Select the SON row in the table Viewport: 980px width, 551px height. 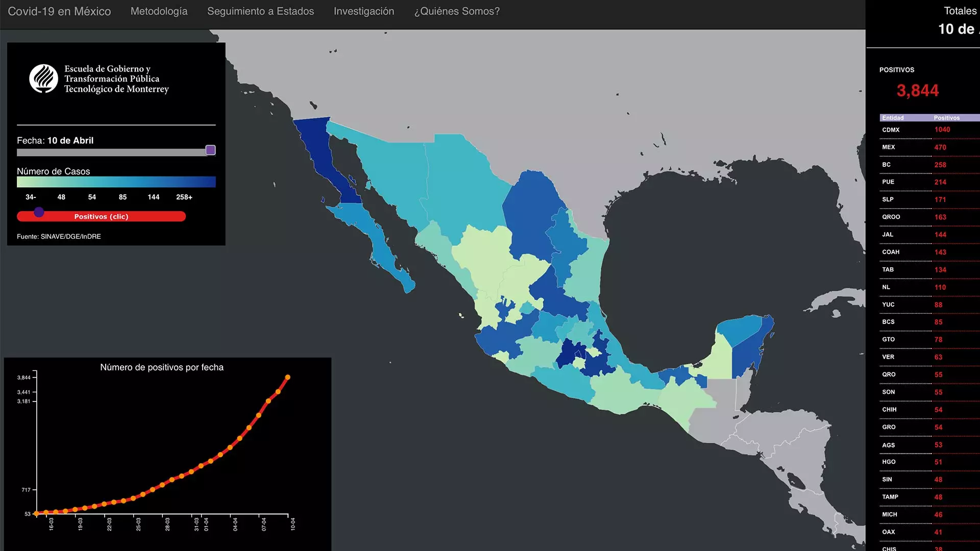click(930, 392)
